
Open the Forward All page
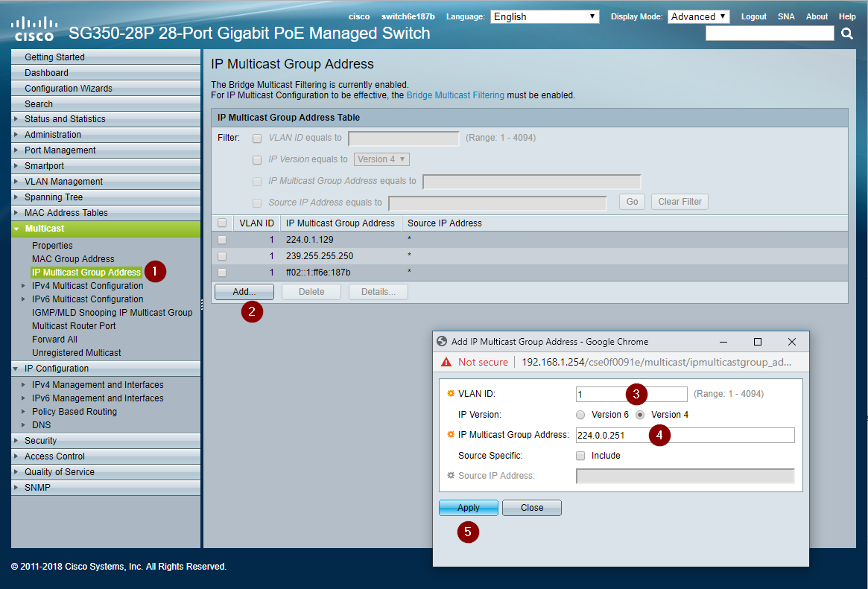[54, 339]
